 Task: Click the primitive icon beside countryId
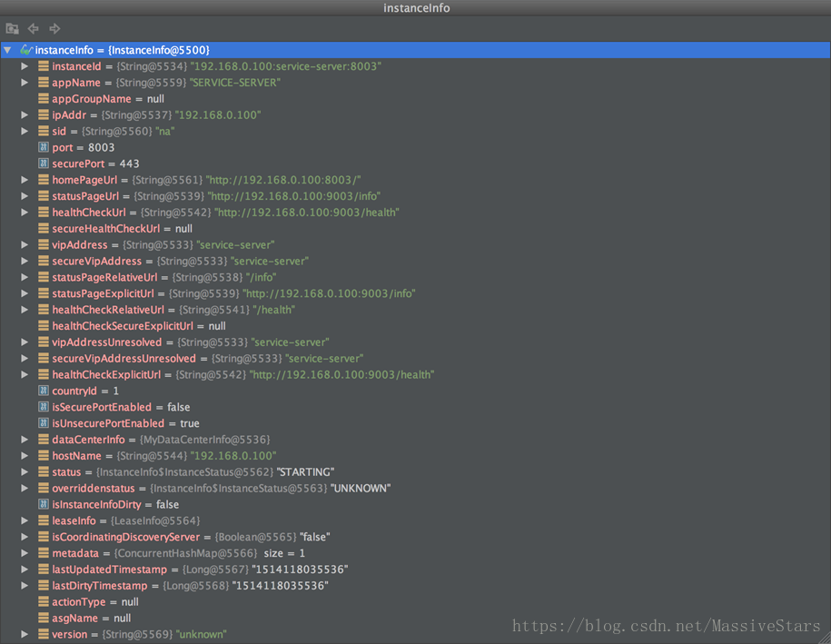(44, 391)
